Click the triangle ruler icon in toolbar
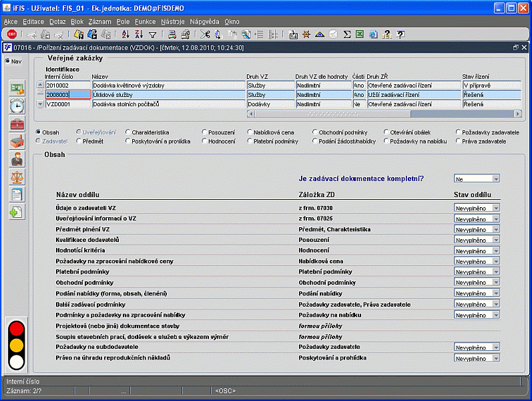The height and width of the screenshot is (401, 532). [320, 34]
